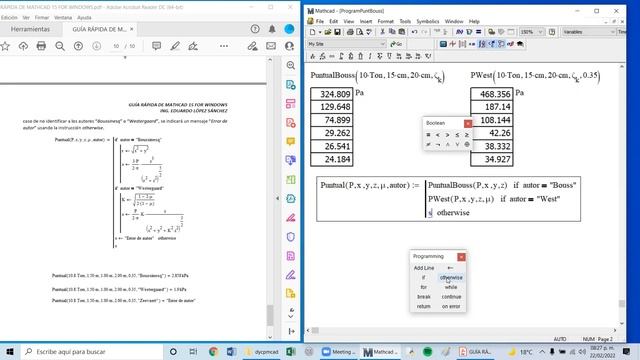Viewport: 640px width, 360px height.
Task: Close the GUÍA RÁPIDA PDF tab
Action: [131, 29]
